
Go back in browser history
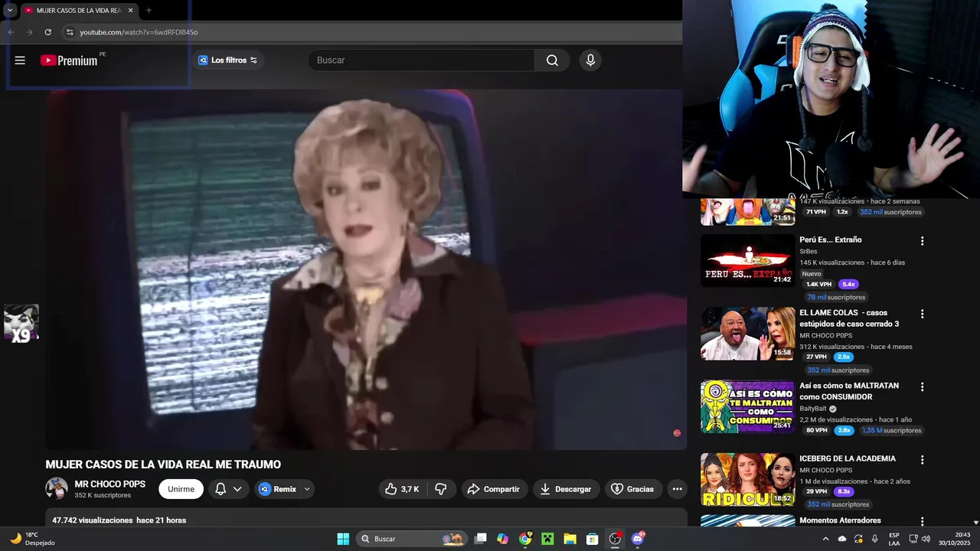pyautogui.click(x=11, y=32)
